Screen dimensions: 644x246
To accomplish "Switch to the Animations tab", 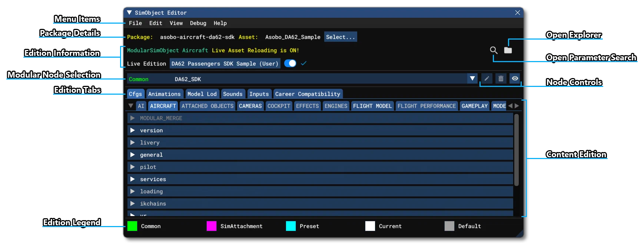I will pyautogui.click(x=164, y=94).
